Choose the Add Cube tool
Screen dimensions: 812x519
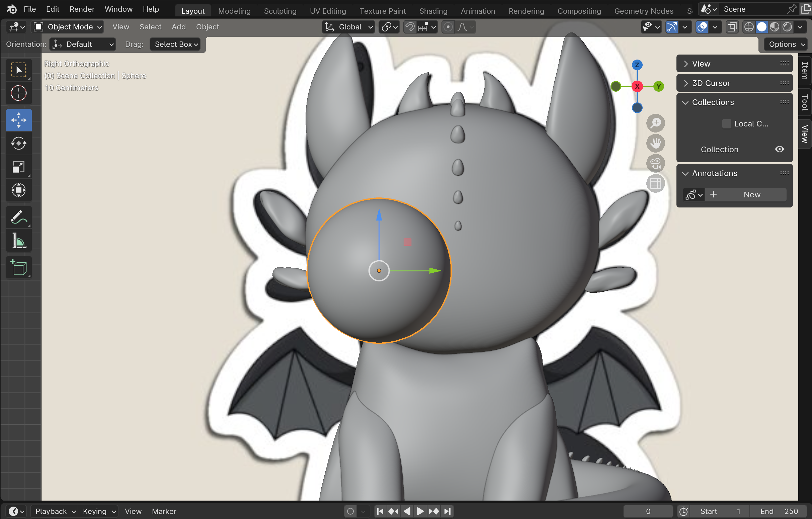[x=19, y=267]
